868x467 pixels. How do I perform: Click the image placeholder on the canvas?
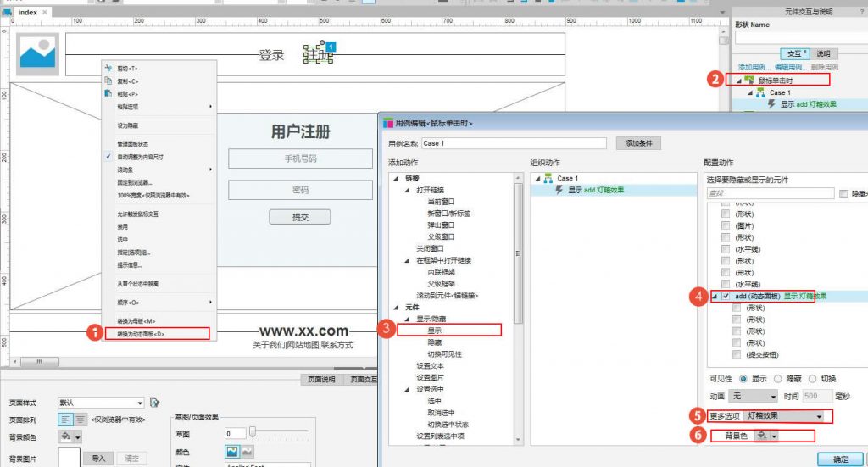[x=37, y=54]
